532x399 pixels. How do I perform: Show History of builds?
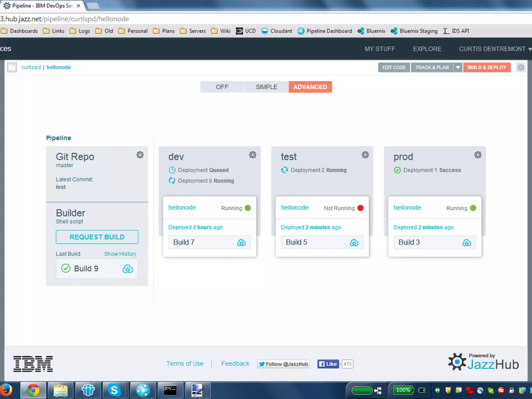pos(120,254)
